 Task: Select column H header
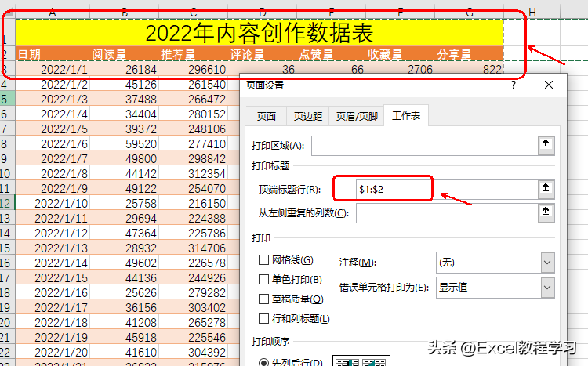(532, 12)
